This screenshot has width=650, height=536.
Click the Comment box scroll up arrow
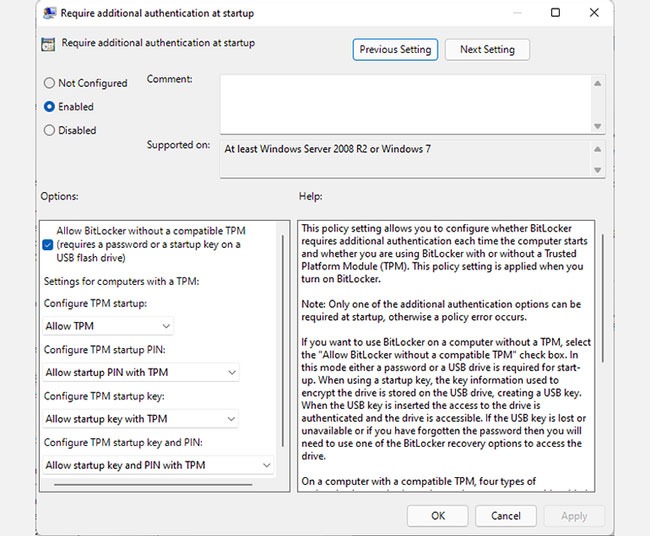pos(597,83)
